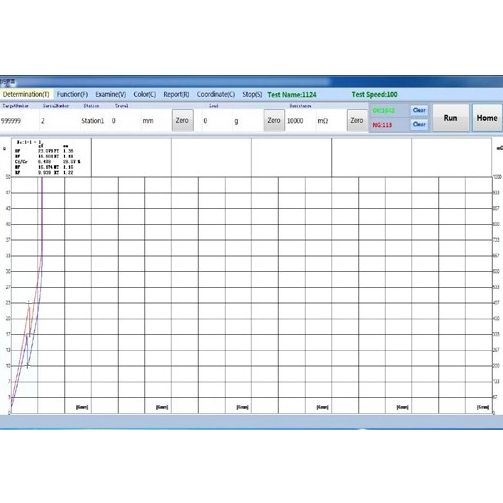This screenshot has width=503, height=503.
Task: Click the load value 0 next to g
Action: (x=205, y=121)
